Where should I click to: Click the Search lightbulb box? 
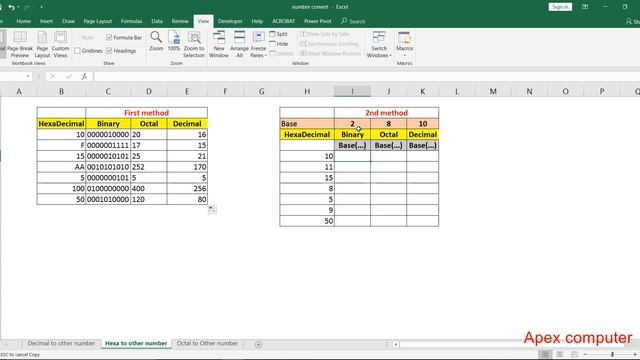click(x=353, y=21)
